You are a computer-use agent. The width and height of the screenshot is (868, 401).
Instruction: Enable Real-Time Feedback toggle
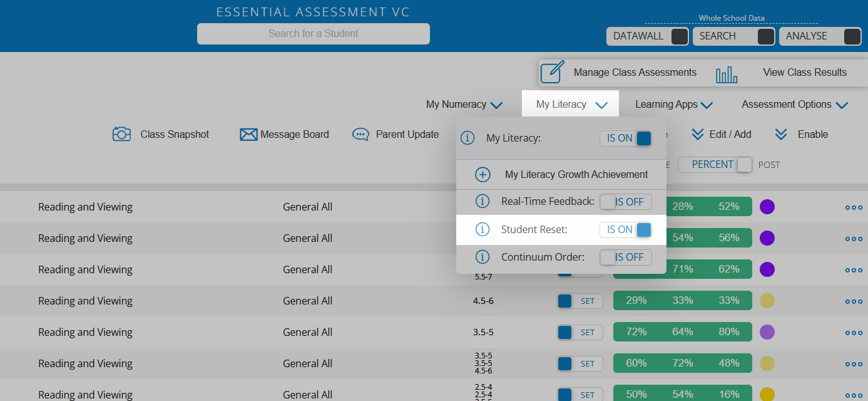[x=626, y=202]
